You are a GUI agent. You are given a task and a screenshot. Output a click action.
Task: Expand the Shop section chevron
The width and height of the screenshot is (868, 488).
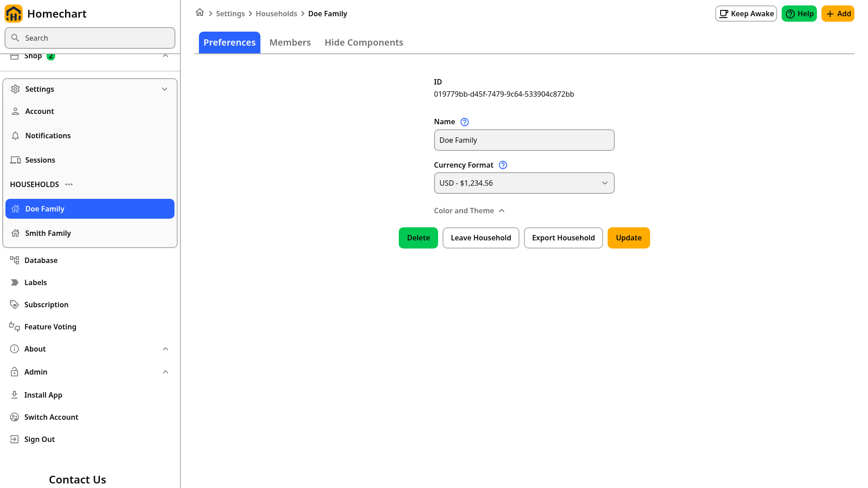click(165, 56)
